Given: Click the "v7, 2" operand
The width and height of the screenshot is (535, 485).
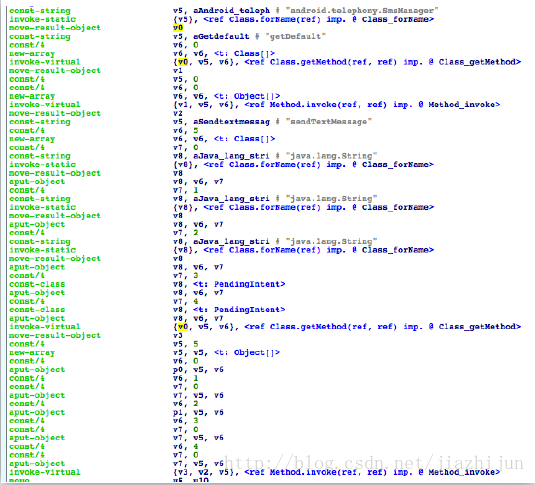Looking at the screenshot, I should point(186,232).
